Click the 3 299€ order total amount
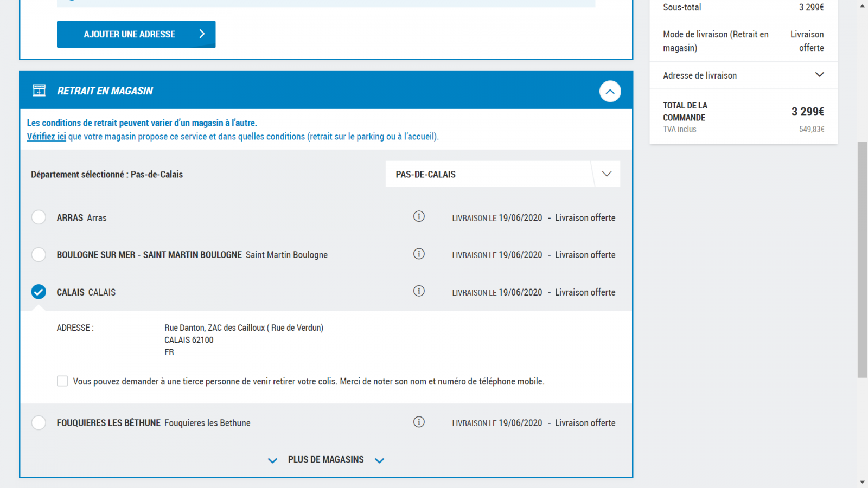The width and height of the screenshot is (868, 488). [807, 112]
